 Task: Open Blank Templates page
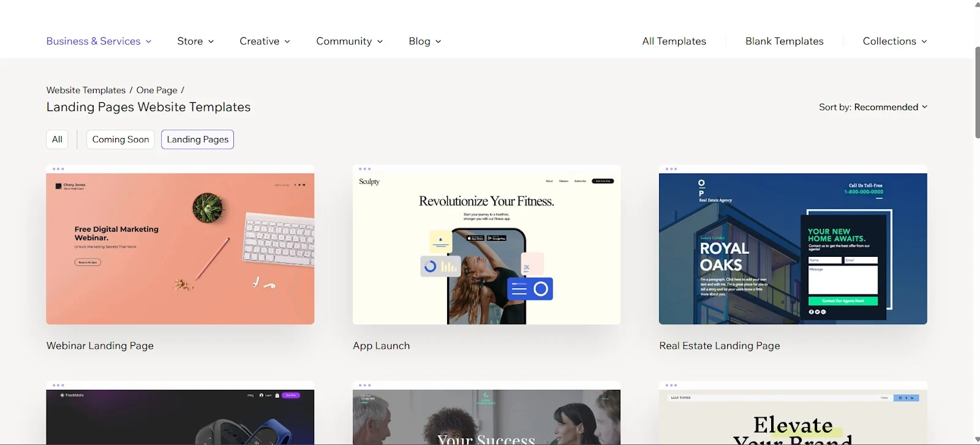coord(784,41)
